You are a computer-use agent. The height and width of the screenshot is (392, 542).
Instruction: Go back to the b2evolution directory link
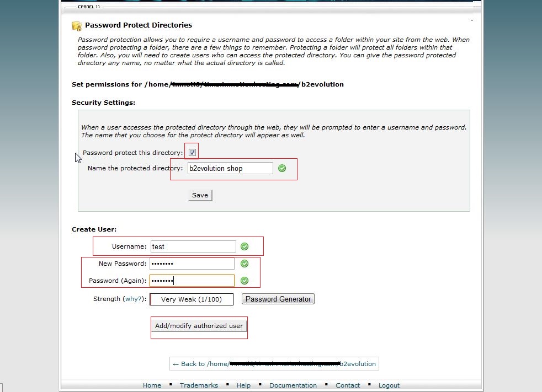tap(274, 364)
